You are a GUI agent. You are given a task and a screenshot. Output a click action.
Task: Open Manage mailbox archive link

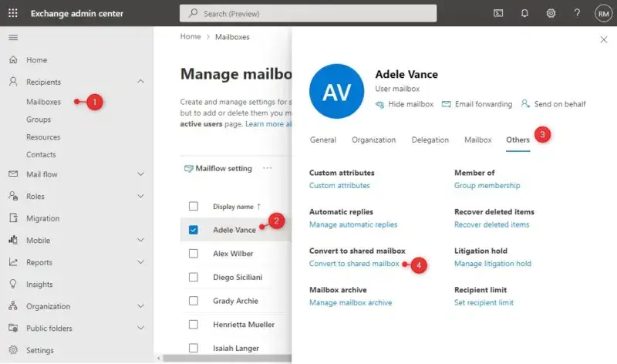point(351,302)
